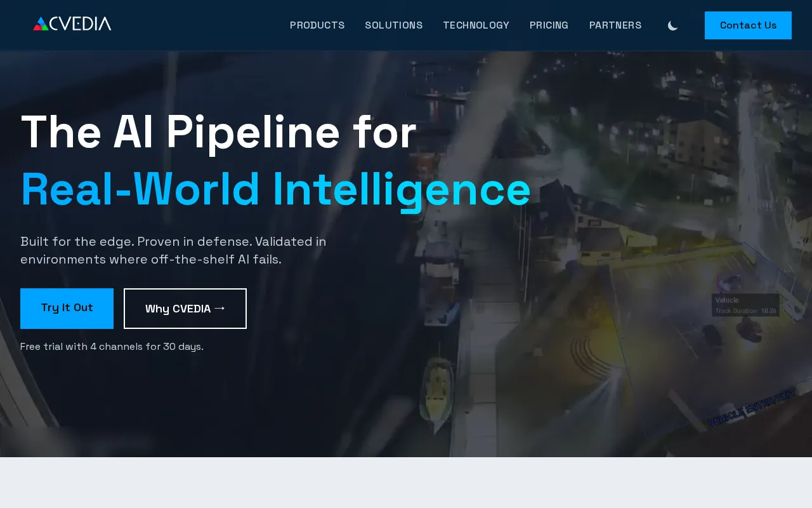Click the Why CVEDIA button
This screenshot has height=508, width=812.
tap(185, 309)
